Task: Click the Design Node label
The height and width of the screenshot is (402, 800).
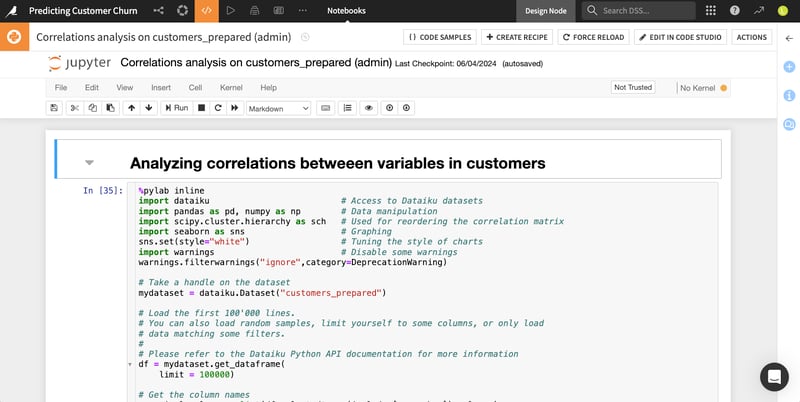Action: 545,11
